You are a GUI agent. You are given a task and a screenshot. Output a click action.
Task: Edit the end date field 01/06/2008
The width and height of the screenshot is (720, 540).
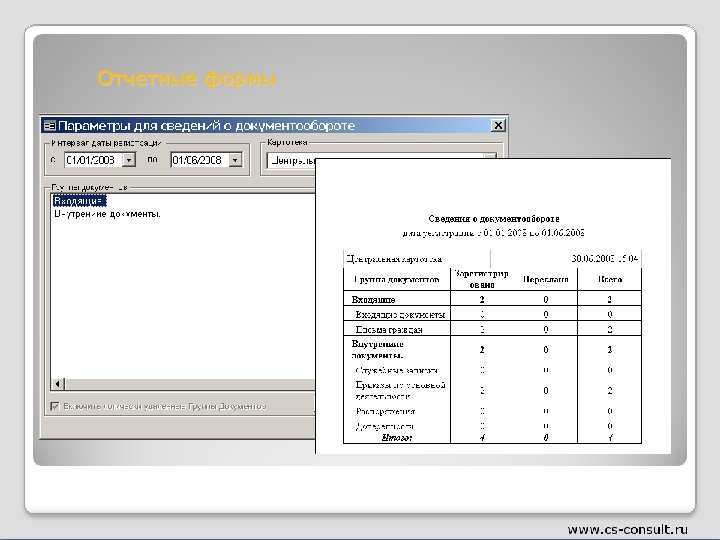point(200,160)
